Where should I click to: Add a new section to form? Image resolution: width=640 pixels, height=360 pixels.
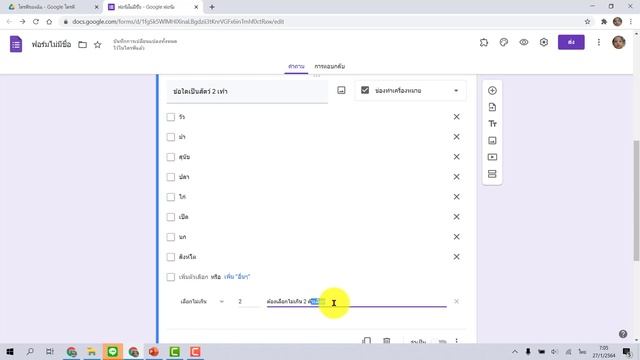click(492, 174)
